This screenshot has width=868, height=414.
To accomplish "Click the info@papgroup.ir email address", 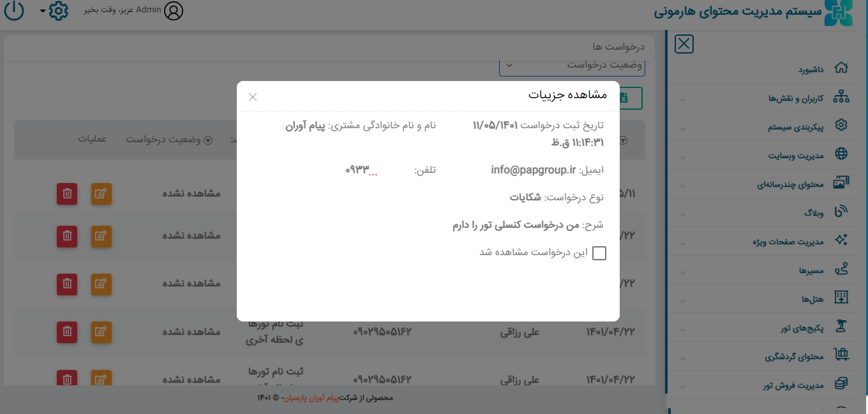I will tap(534, 170).
